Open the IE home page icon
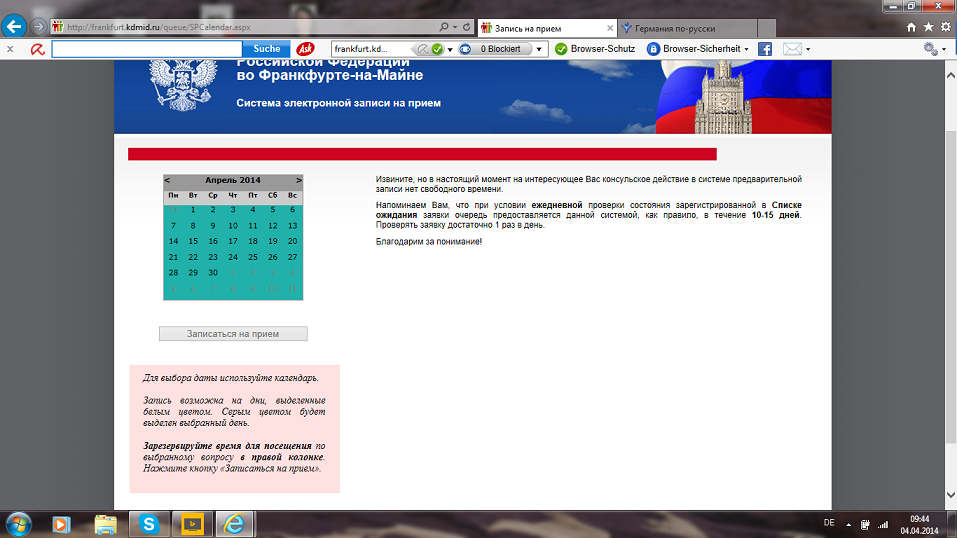The image size is (957, 538). (911, 28)
